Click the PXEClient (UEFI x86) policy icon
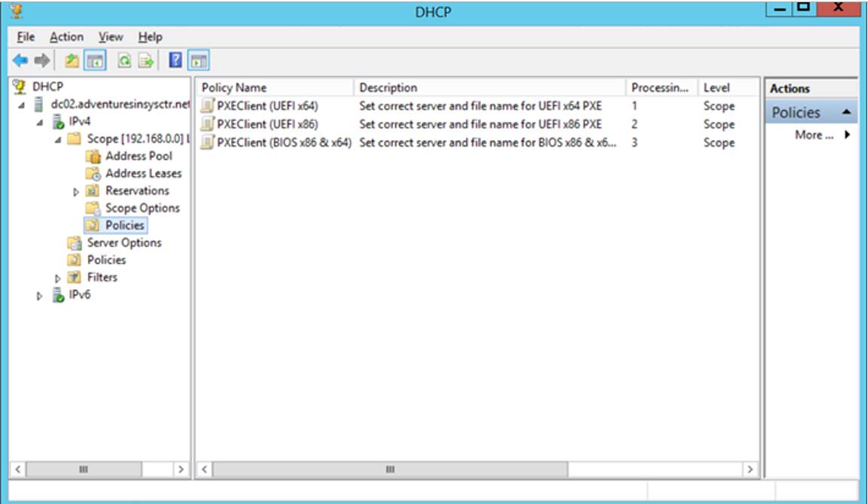The width and height of the screenshot is (868, 504). click(207, 123)
